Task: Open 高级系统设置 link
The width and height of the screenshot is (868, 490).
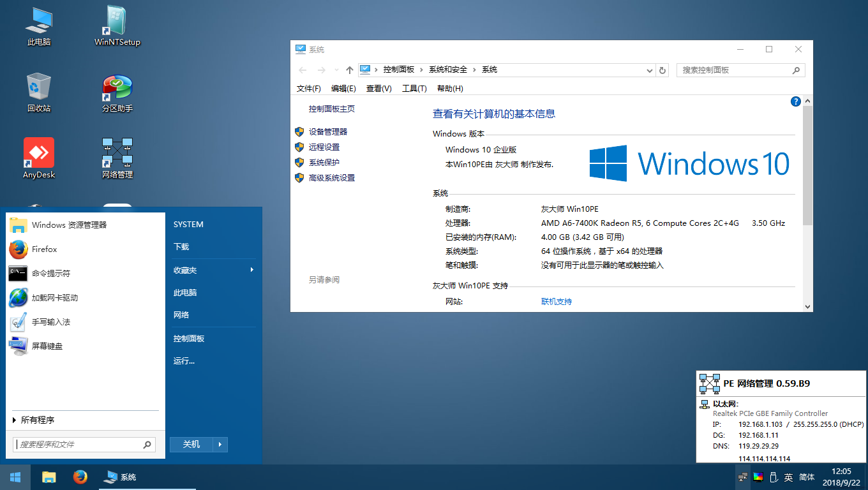Action: click(332, 177)
